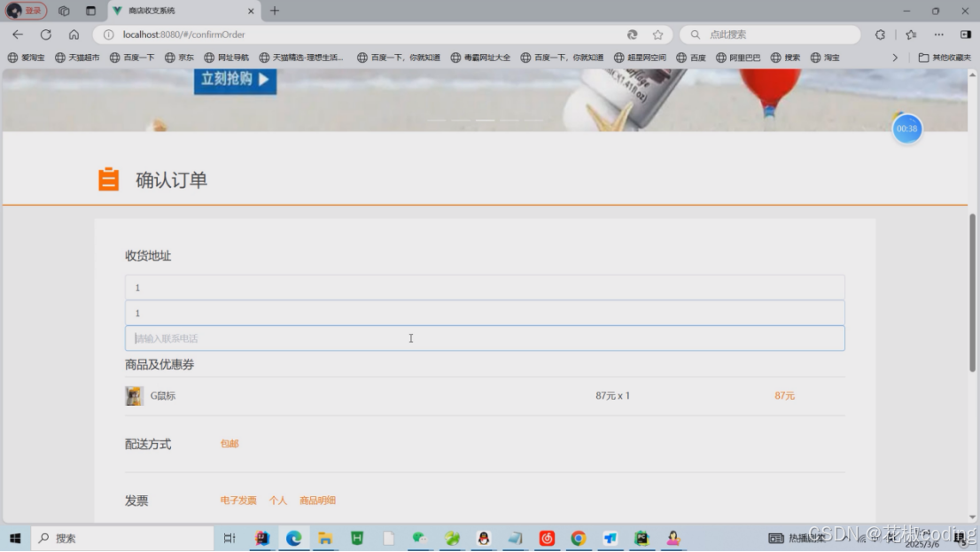Expand the bookmarks overflow chevron
The image size is (980, 552).
pyautogui.click(x=895, y=58)
